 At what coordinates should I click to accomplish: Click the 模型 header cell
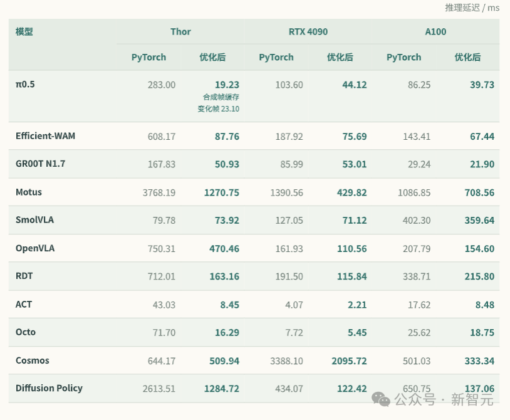pos(24,31)
